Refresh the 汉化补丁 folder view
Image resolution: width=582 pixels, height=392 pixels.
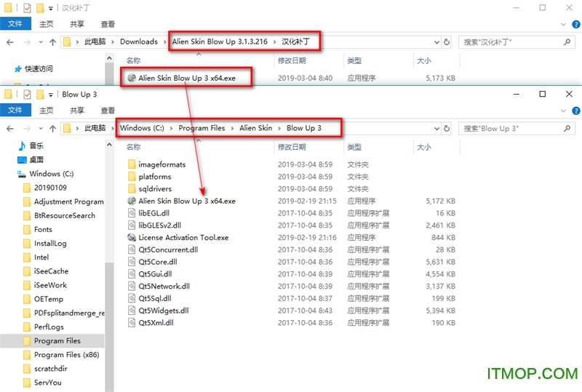tap(447, 42)
